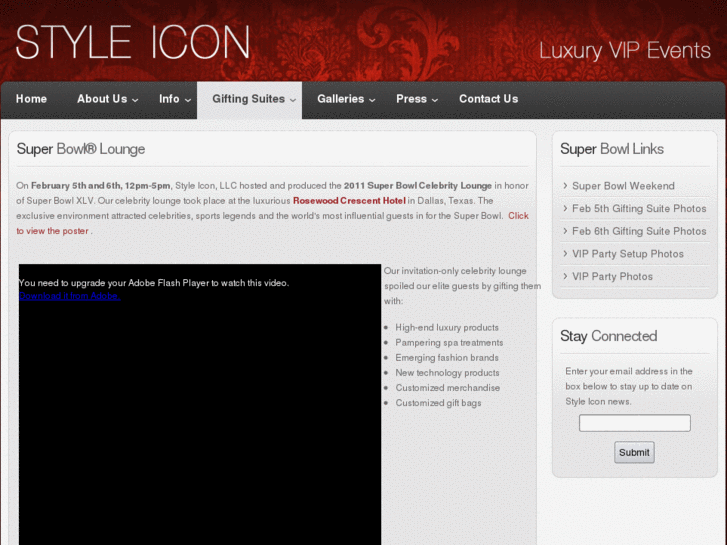Screen dimensions: 727x545
Task: Expand the About Us dropdown chevron
Action: [135, 100]
